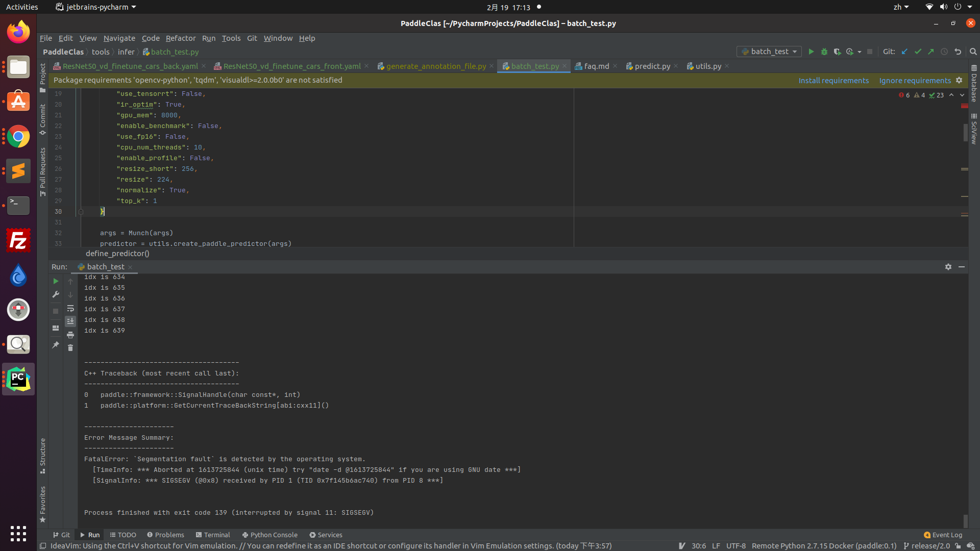Switch to the predict.py editor tab

coord(652,66)
